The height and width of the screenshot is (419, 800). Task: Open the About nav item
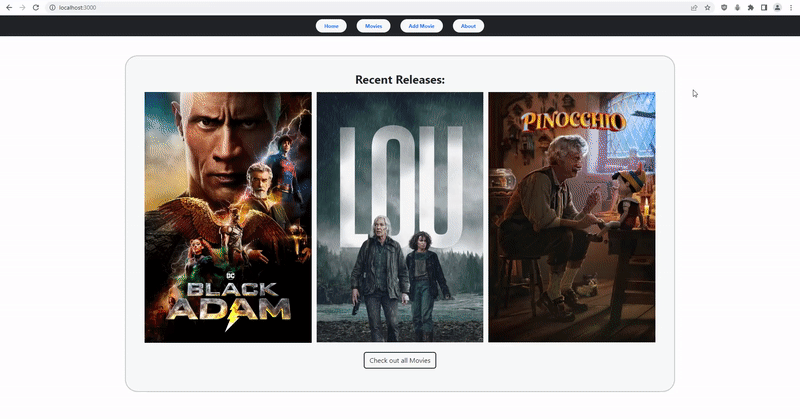point(468,26)
